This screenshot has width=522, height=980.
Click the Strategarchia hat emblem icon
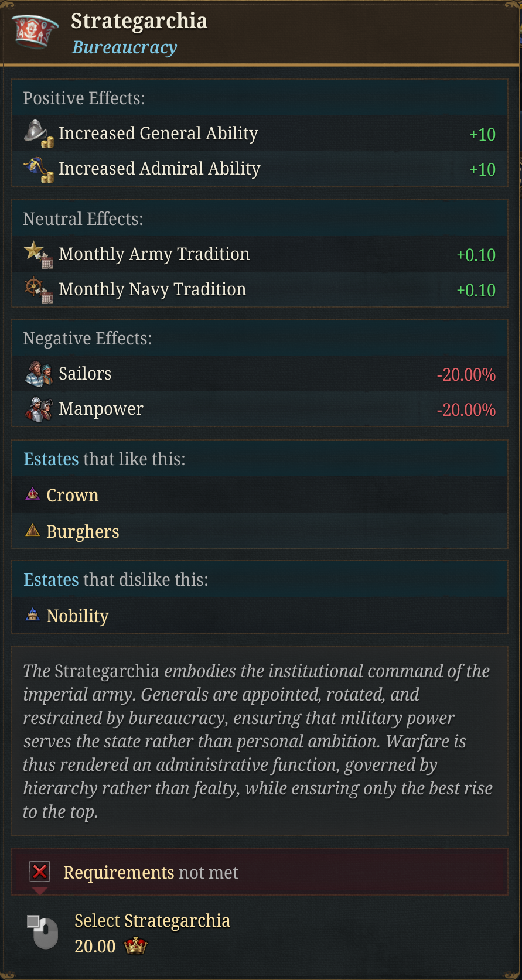(x=36, y=32)
